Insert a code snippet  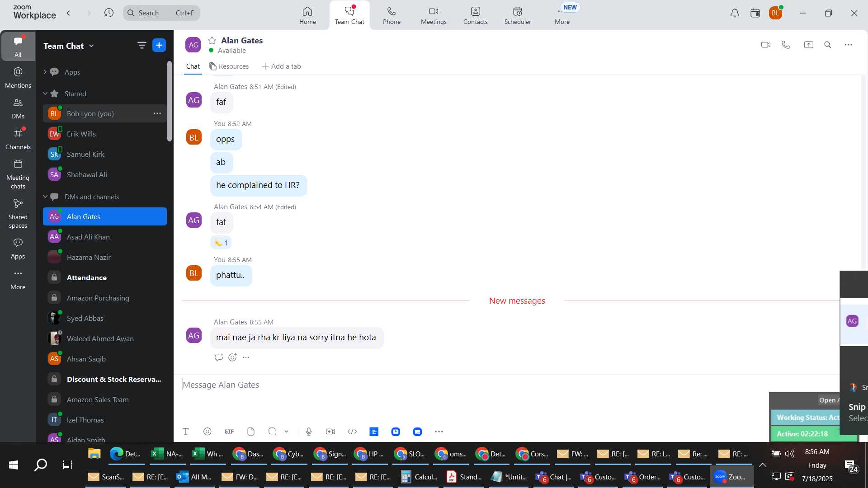(x=352, y=432)
